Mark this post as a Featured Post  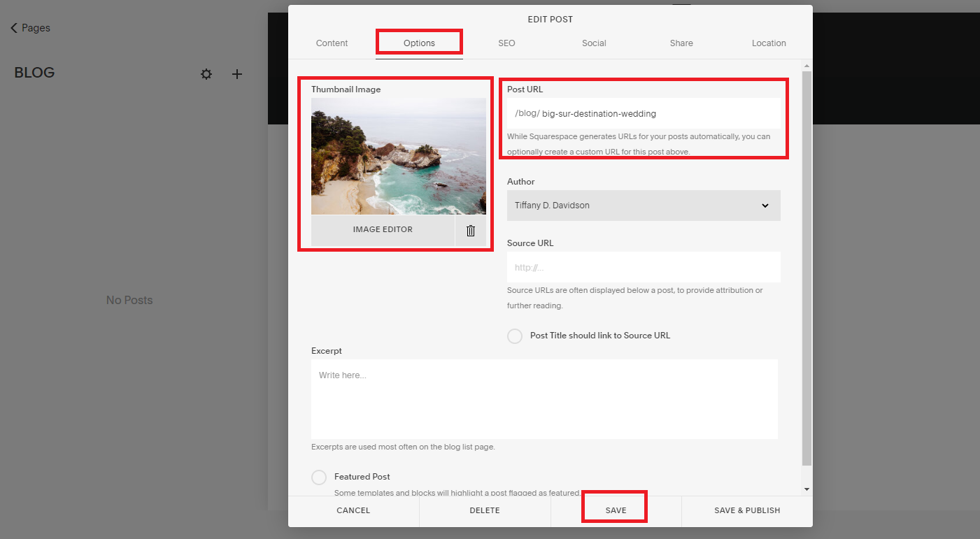tap(319, 477)
